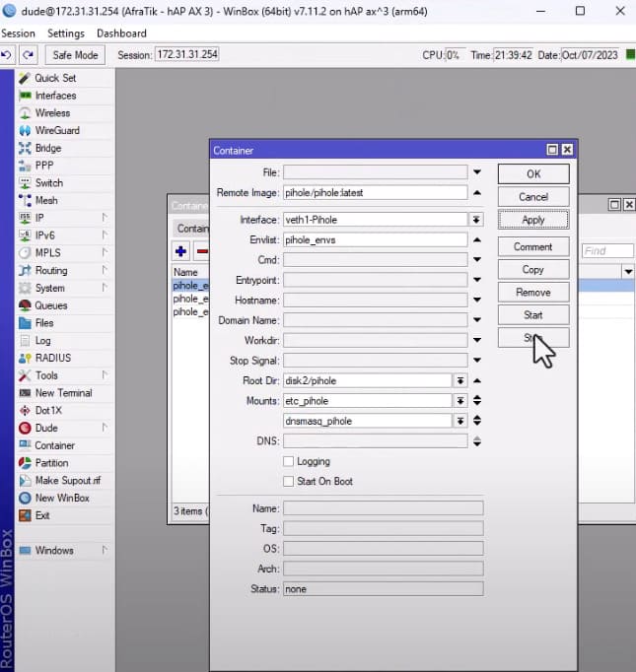The height and width of the screenshot is (672, 636).
Task: Open the PPP section
Action: [44, 166]
